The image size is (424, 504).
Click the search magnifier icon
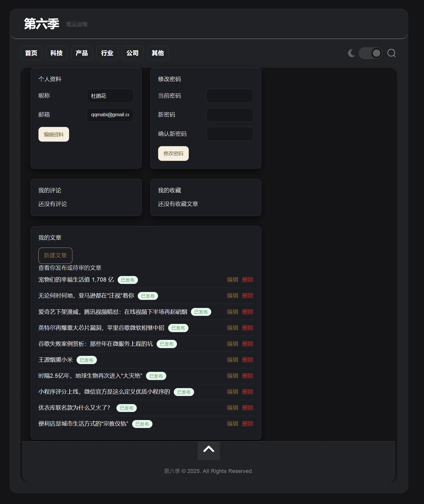pos(391,53)
